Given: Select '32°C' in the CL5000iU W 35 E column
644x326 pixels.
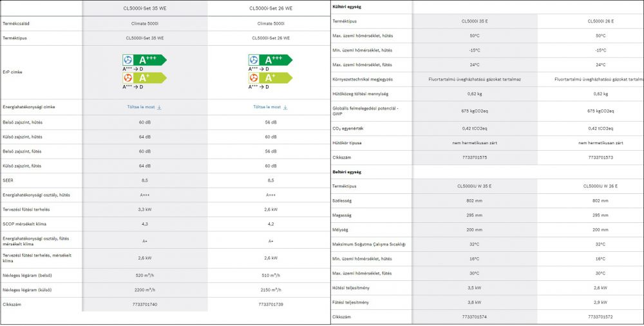Looking at the screenshot, I should click(475, 245).
